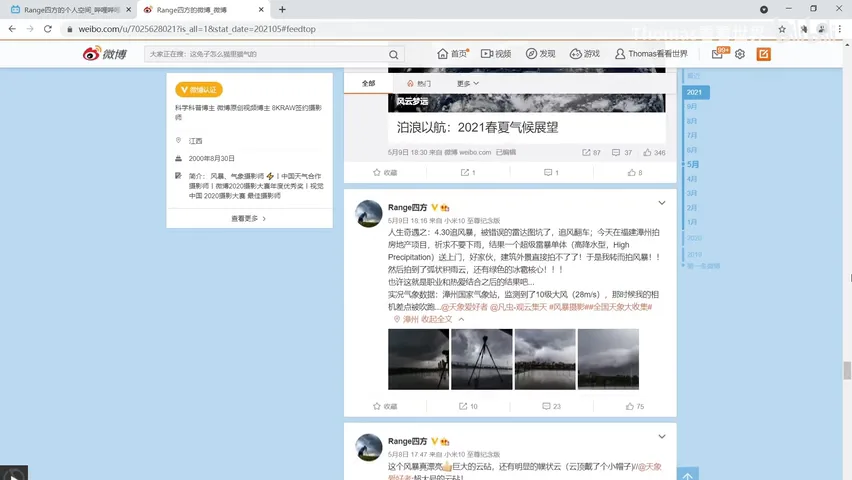Image resolution: width=852 pixels, height=480 pixels.
Task: Jump to 3月 in timeline
Action: (x=692, y=193)
